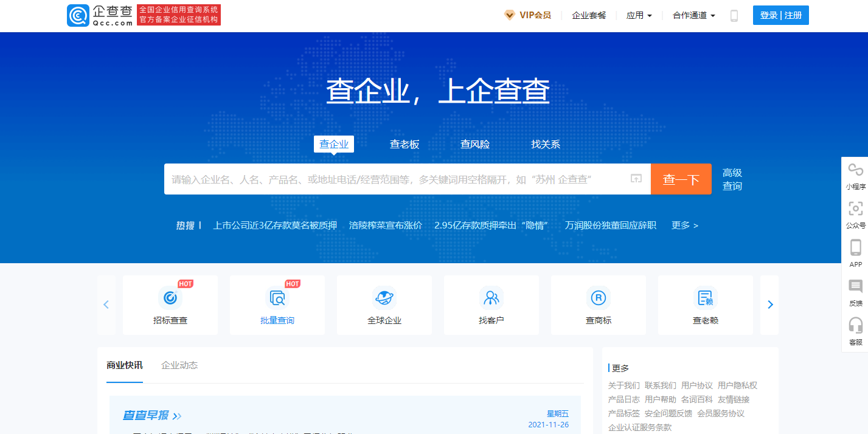Open the APP icon on right sidebar

(856, 251)
